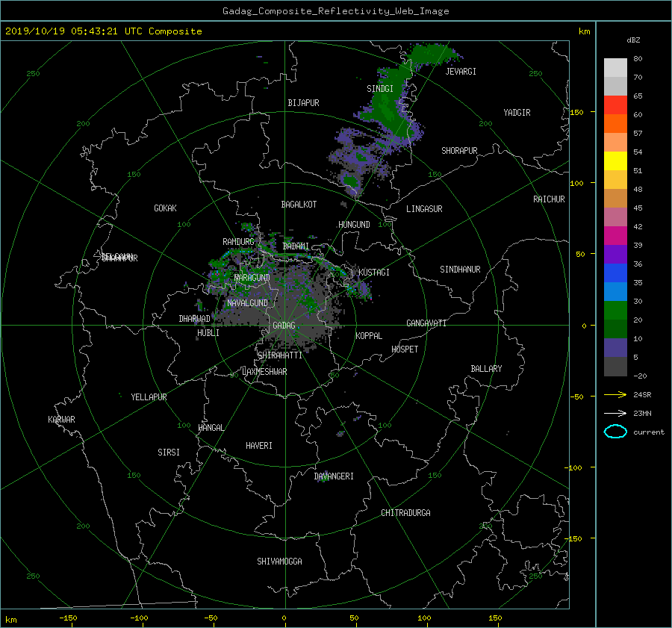Click the BADAMI city label
The height and width of the screenshot is (628, 672).
click(296, 246)
